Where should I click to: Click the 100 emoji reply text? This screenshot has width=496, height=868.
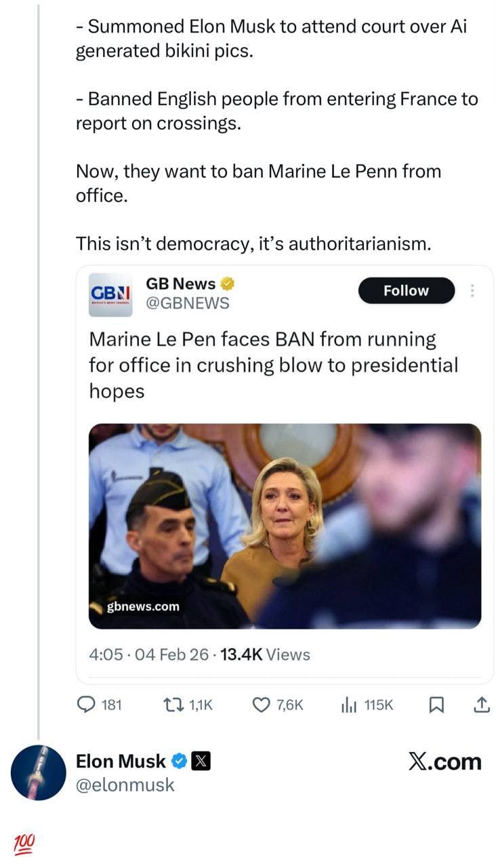pyautogui.click(x=24, y=844)
